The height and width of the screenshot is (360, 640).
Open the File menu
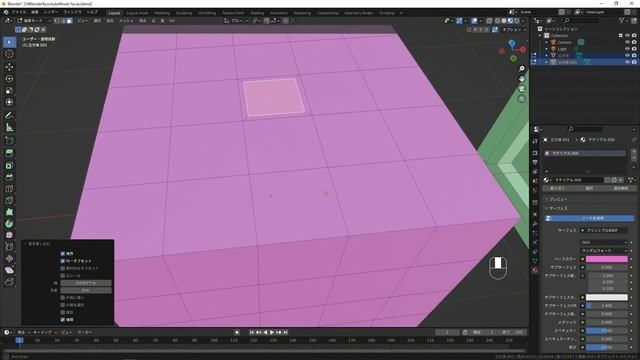[19, 12]
